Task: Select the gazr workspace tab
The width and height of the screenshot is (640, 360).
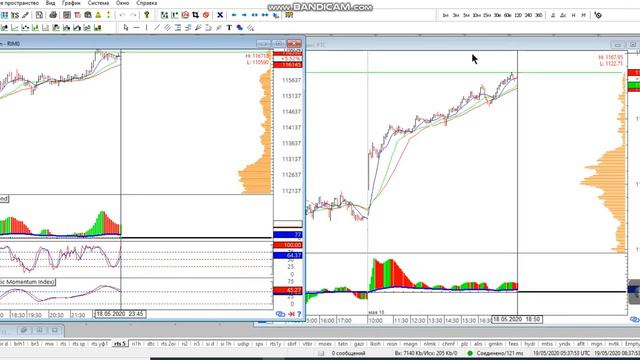Action: (359, 344)
